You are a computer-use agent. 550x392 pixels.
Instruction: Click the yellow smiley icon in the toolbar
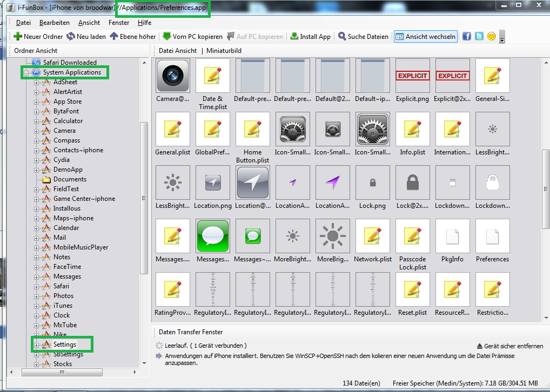pos(492,36)
